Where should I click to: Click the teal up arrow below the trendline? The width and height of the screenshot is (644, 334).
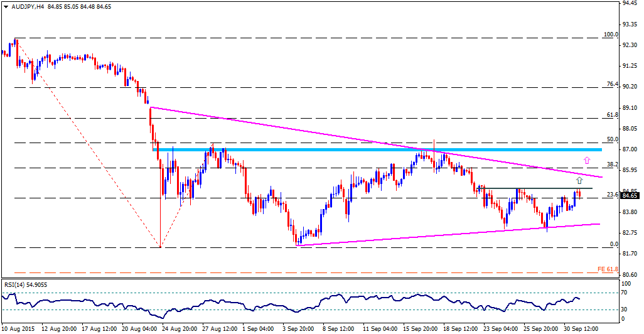[579, 180]
